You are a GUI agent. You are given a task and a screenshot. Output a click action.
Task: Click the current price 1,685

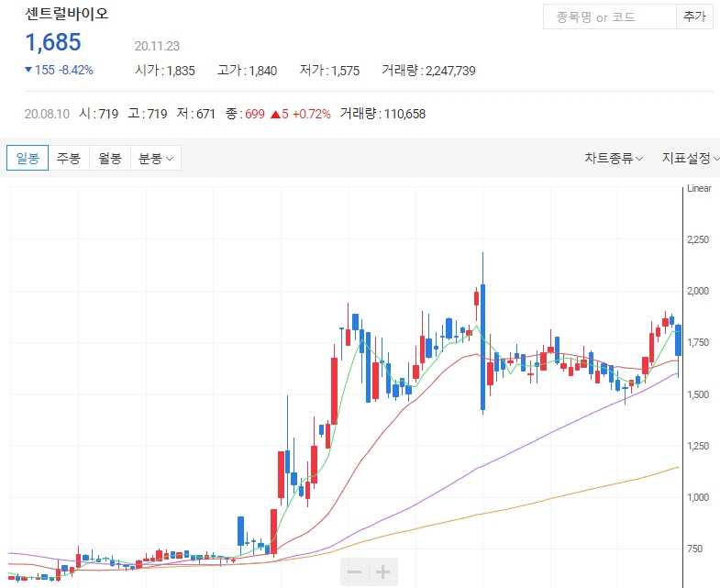pyautogui.click(x=53, y=42)
